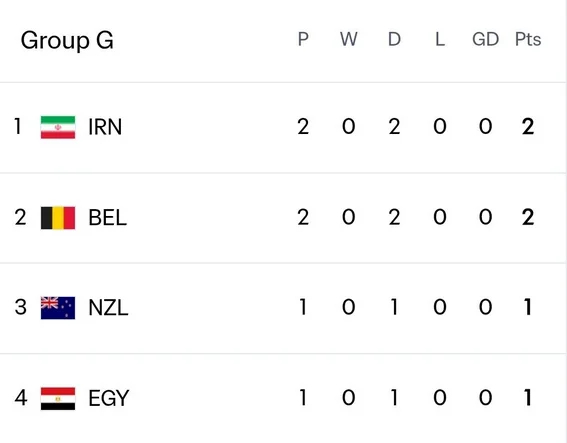This screenshot has width=567, height=443.
Task: Click New Zealand's bold points value
Action: [x=528, y=307]
